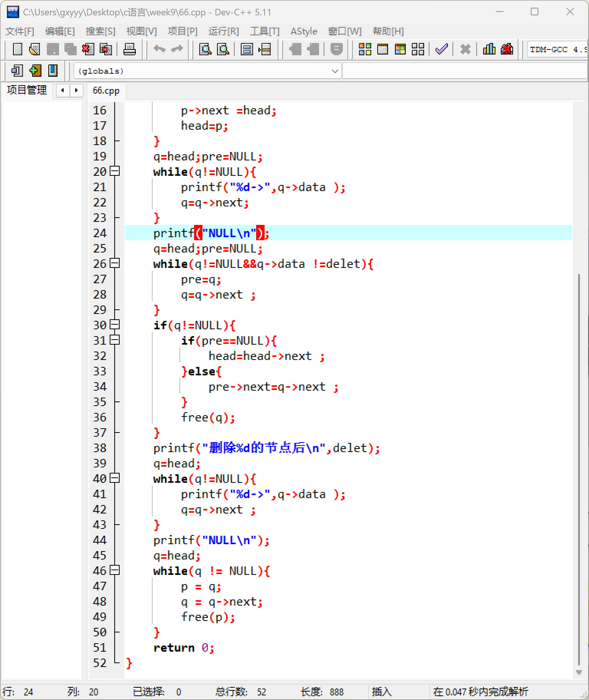Screen dimensions: 589x700
Task: Click the Print icon
Action: (x=130, y=49)
